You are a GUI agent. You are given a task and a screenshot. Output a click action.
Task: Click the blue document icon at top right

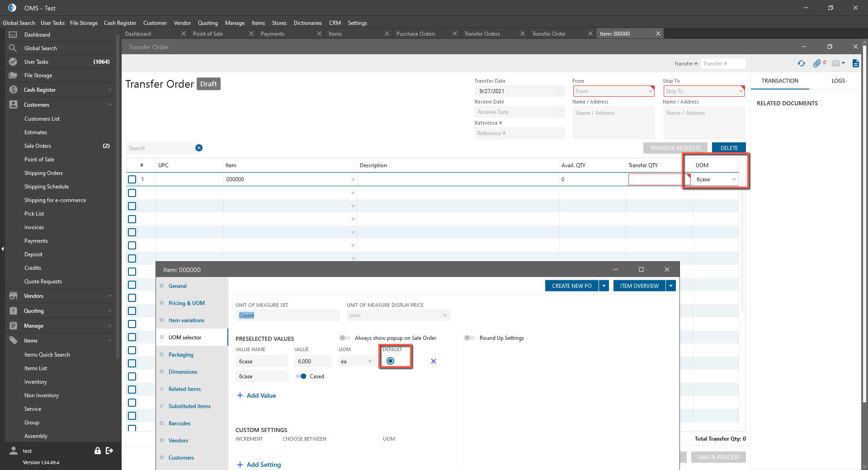[855, 64]
